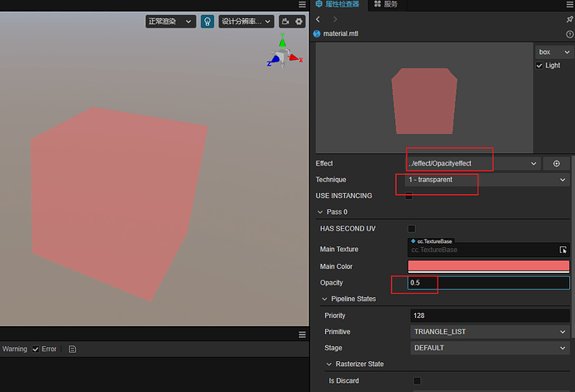Switch to the Services tab
Viewport: 575px width, 392px height.
tap(386, 4)
